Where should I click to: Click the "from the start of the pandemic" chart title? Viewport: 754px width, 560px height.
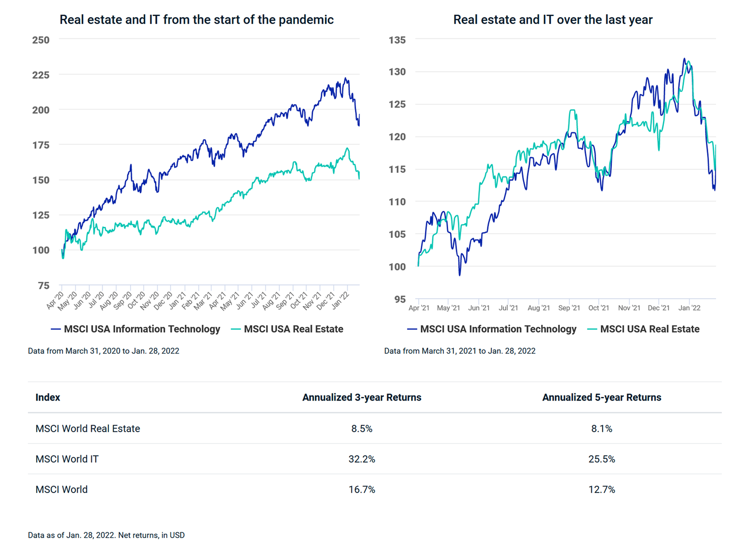point(197,20)
